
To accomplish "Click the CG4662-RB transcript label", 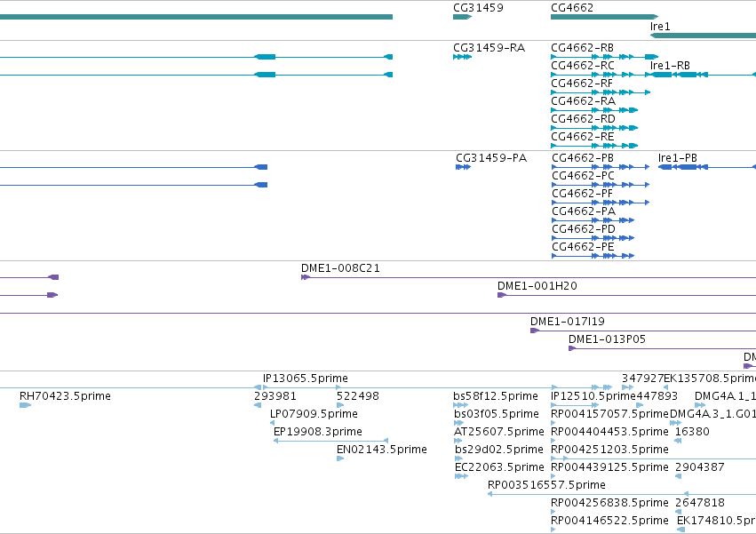I will coord(583,48).
